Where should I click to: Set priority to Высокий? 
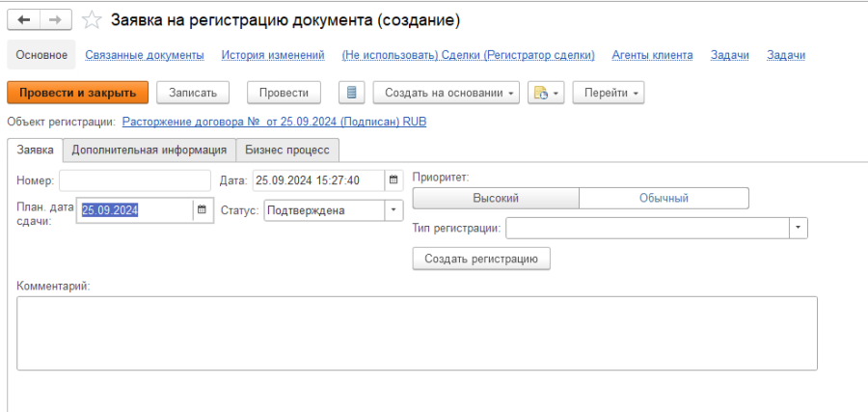496,198
